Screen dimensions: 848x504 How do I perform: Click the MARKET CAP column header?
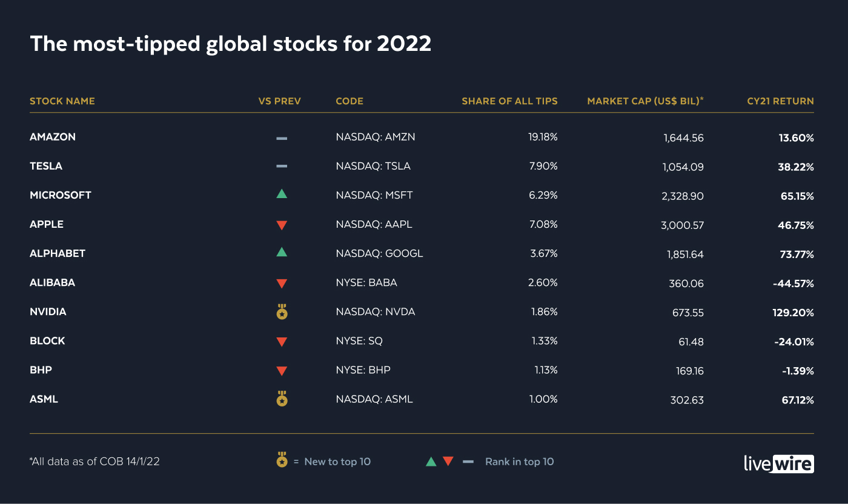[x=645, y=101]
